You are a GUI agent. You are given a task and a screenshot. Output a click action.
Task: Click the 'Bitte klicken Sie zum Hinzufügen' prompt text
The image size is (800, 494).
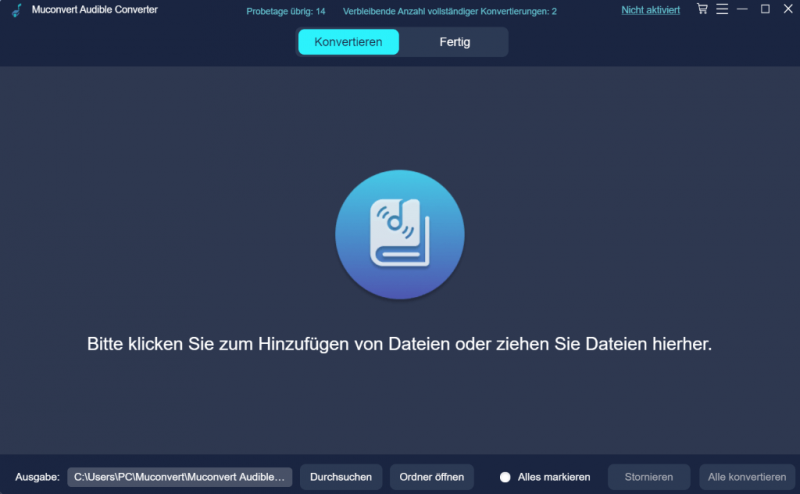pos(399,344)
